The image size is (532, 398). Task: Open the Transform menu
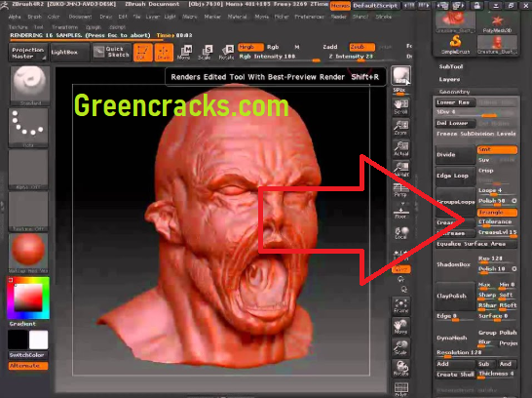[x=64, y=27]
